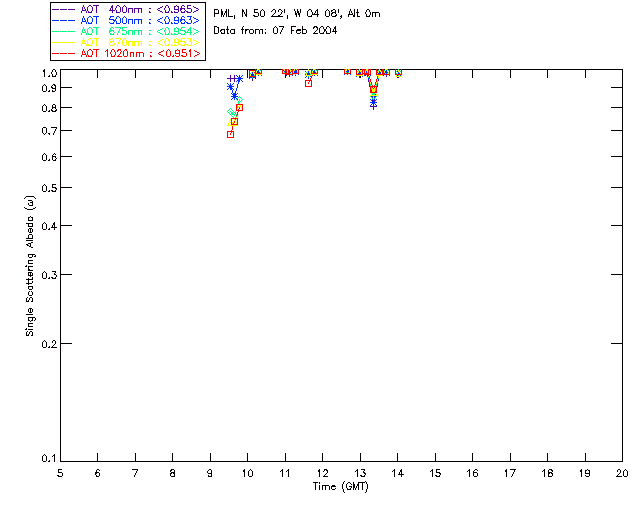Click the x-axis tick label 10

[x=247, y=473]
